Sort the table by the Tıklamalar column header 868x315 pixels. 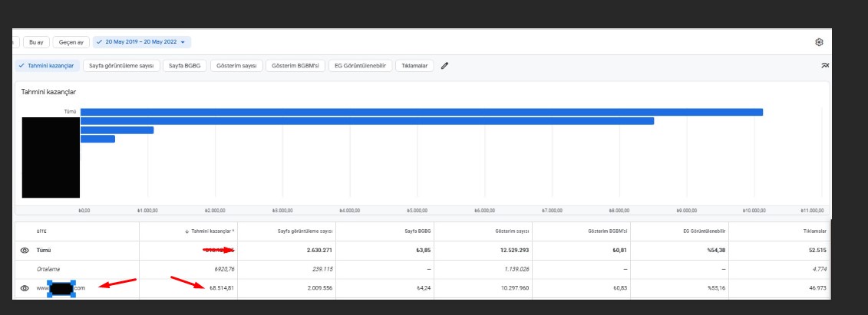815,231
